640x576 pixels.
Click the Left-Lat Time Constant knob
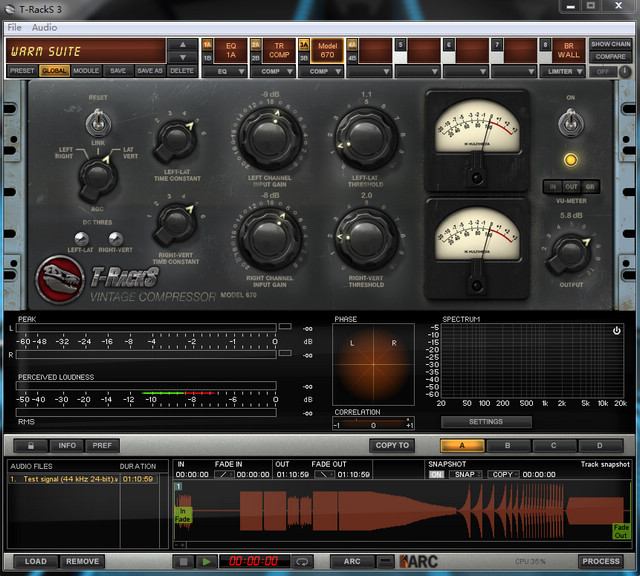(176, 141)
